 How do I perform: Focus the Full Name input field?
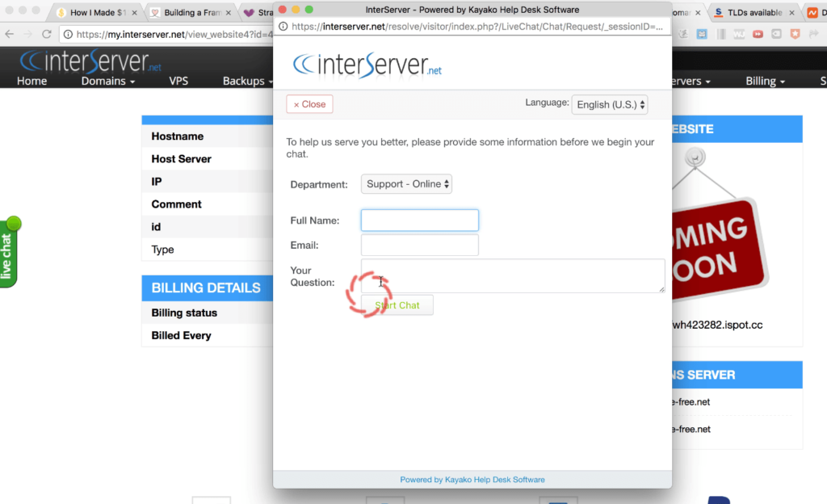click(x=420, y=220)
